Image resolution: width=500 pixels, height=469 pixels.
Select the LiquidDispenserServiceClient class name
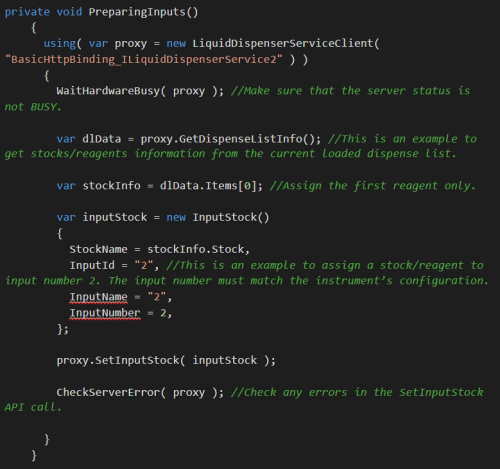(283, 43)
